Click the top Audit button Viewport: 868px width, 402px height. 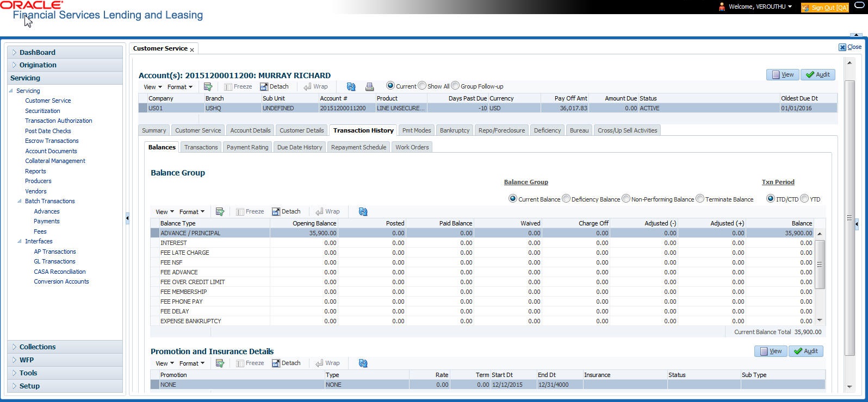coord(818,74)
